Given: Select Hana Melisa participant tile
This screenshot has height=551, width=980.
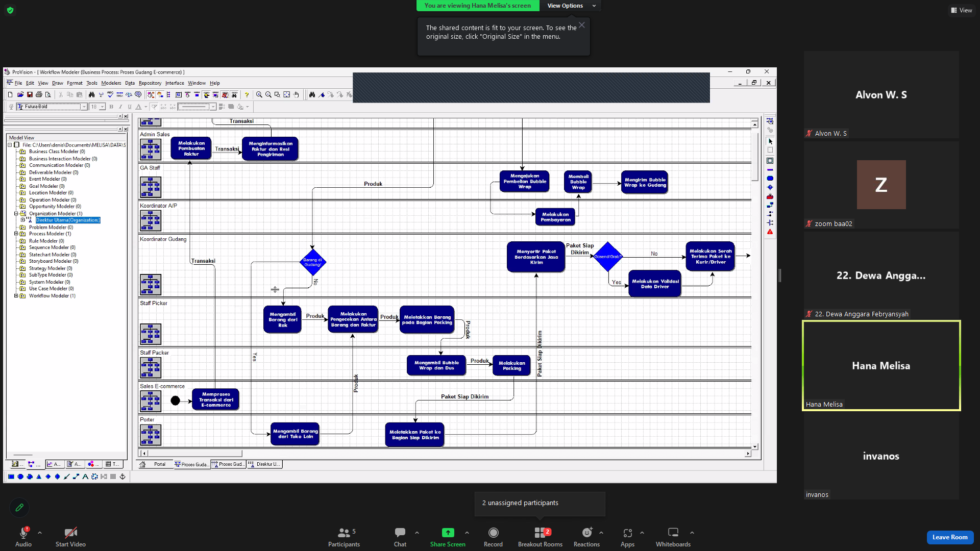Looking at the screenshot, I should [881, 365].
